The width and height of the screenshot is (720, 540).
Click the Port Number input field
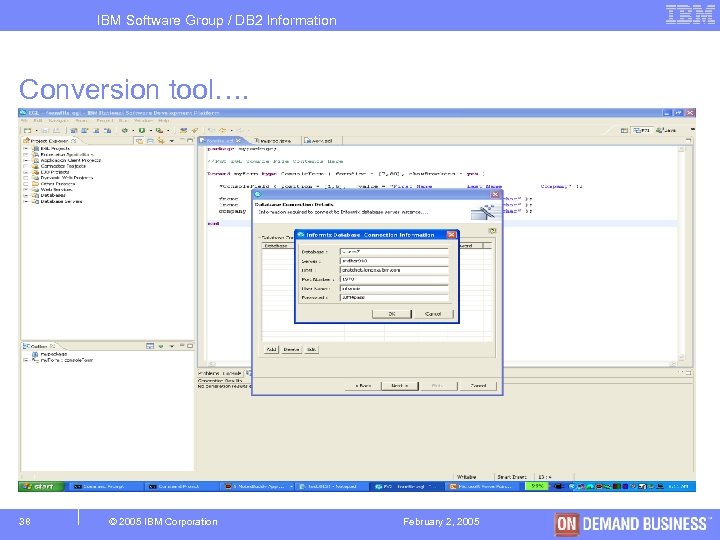[x=394, y=279]
